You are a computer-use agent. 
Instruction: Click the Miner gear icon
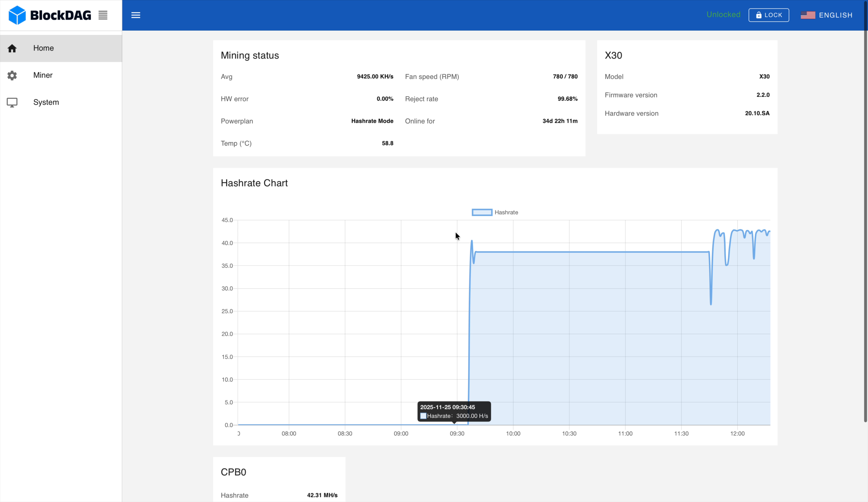12,75
